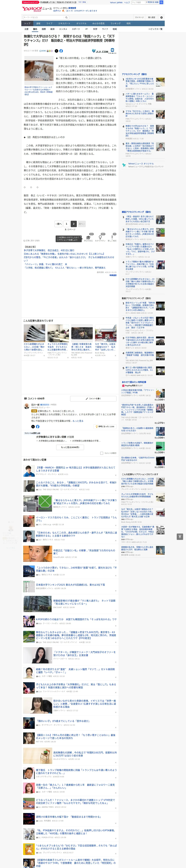Screen dimensions: 186x868
Task: Select the エンタメ category
Action: (63, 29)
